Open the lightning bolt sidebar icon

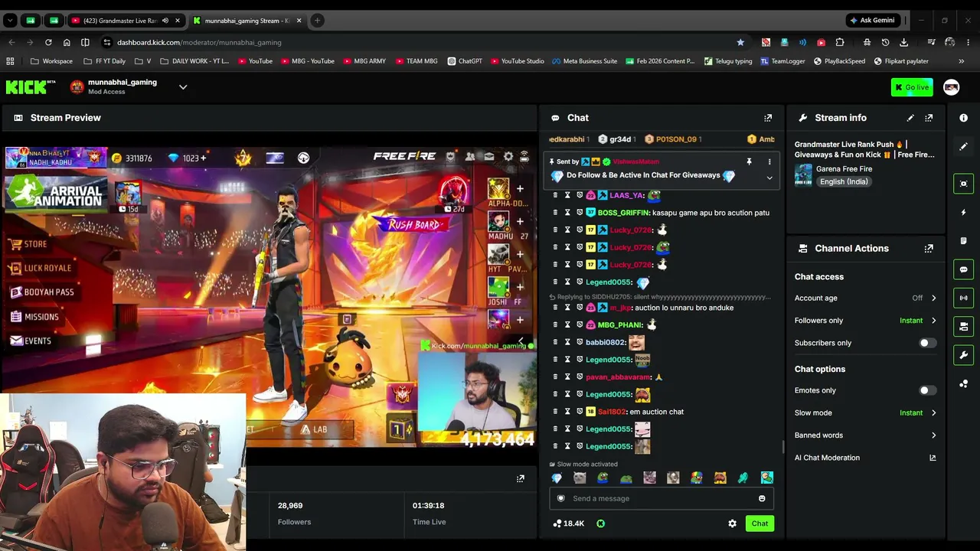(964, 212)
